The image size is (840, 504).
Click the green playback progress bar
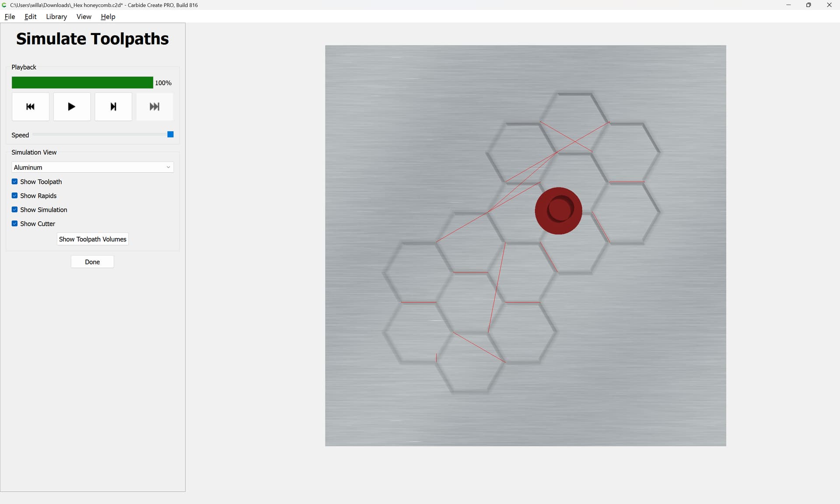coord(82,82)
